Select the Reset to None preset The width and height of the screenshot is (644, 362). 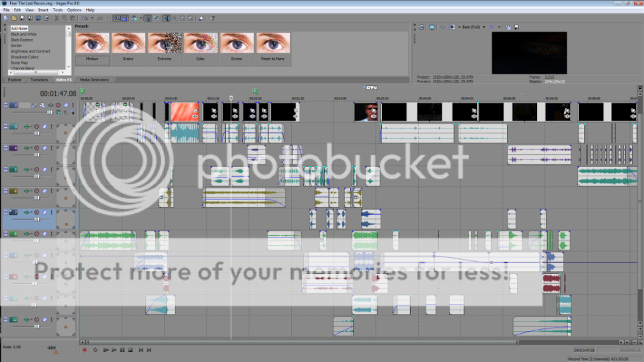tap(273, 48)
